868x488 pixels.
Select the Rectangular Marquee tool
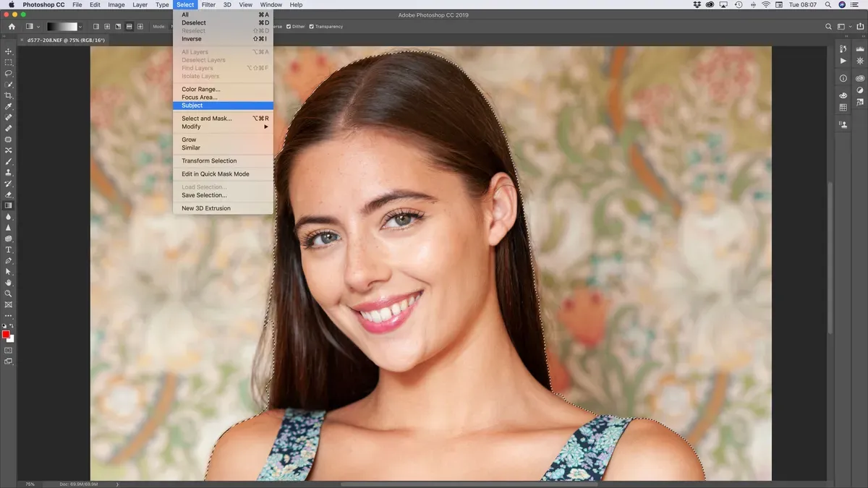pyautogui.click(x=9, y=62)
